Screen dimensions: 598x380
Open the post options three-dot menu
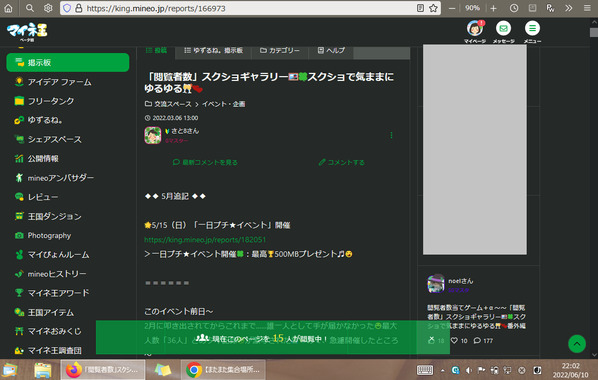[391, 135]
